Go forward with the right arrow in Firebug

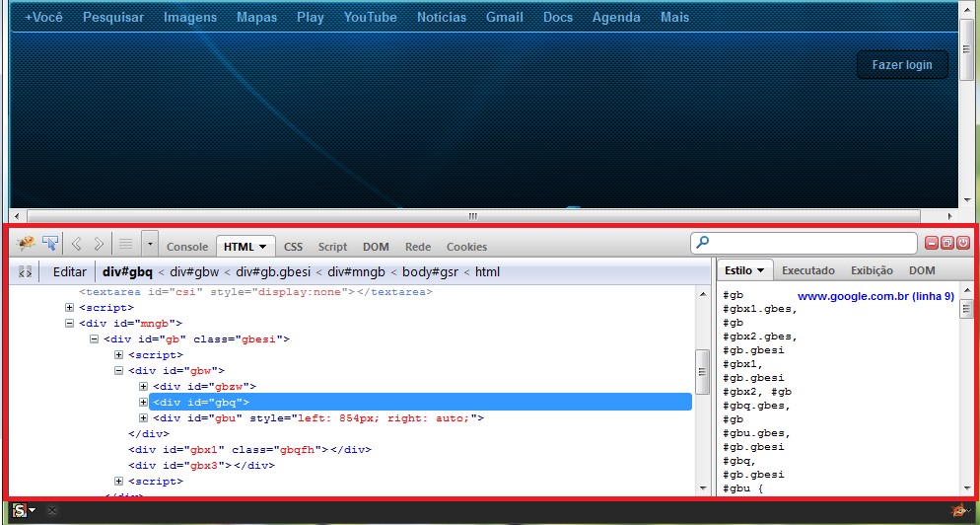99,244
